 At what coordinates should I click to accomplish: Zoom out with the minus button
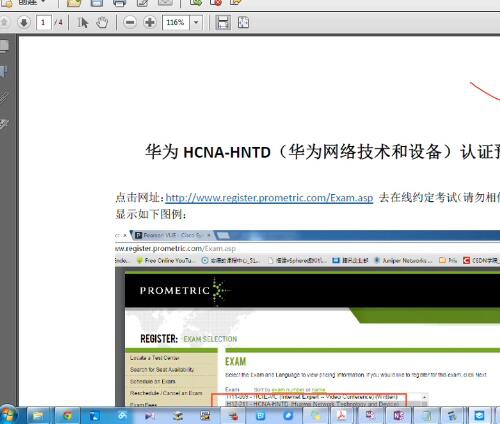click(x=130, y=23)
